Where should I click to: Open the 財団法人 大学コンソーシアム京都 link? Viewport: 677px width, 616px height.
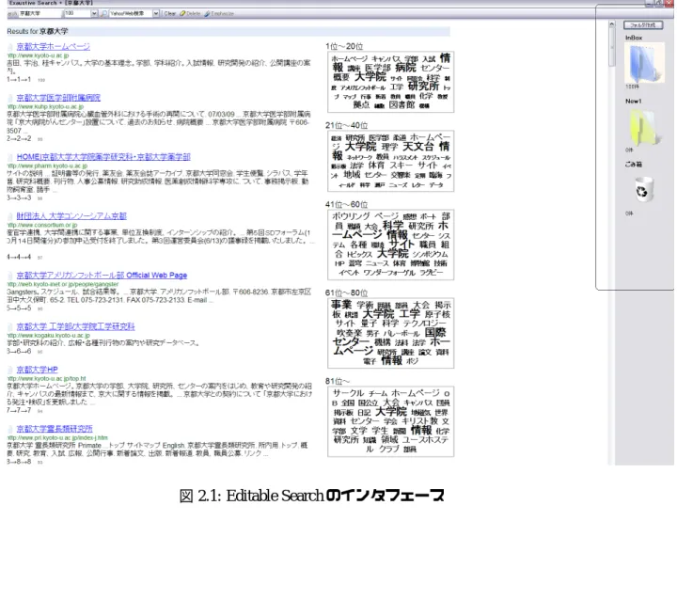[x=71, y=216]
